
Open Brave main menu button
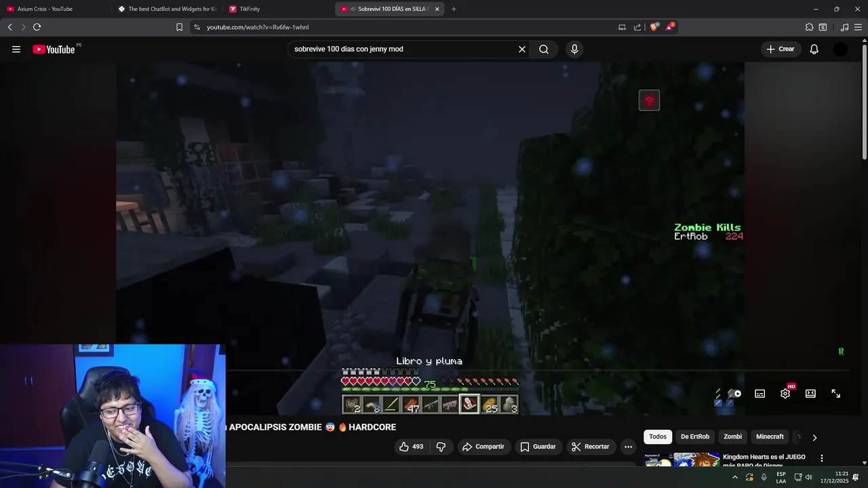(x=858, y=27)
